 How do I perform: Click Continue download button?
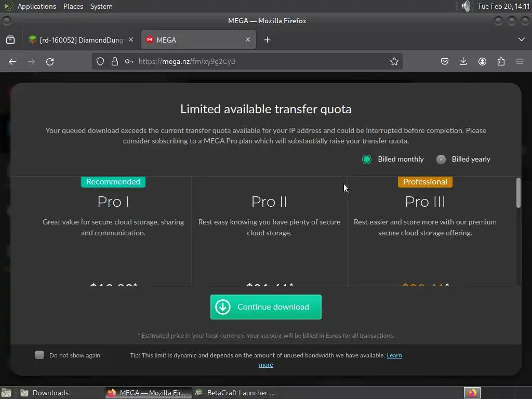click(x=265, y=307)
